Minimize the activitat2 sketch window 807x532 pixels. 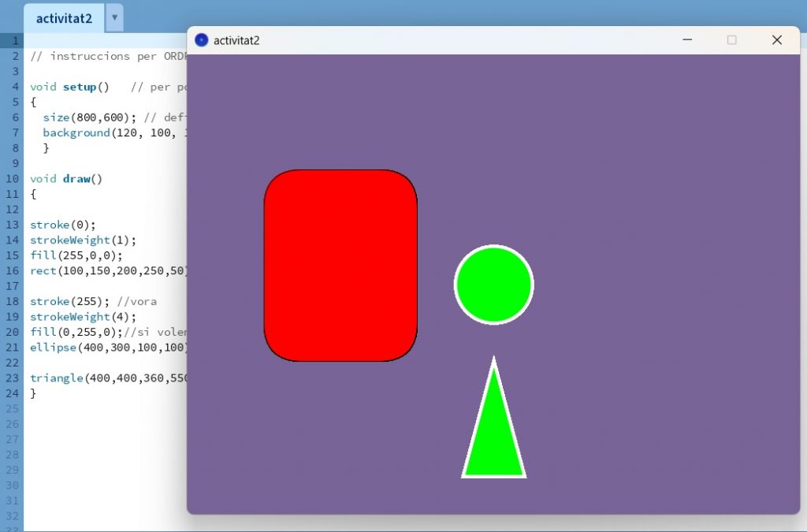(687, 40)
